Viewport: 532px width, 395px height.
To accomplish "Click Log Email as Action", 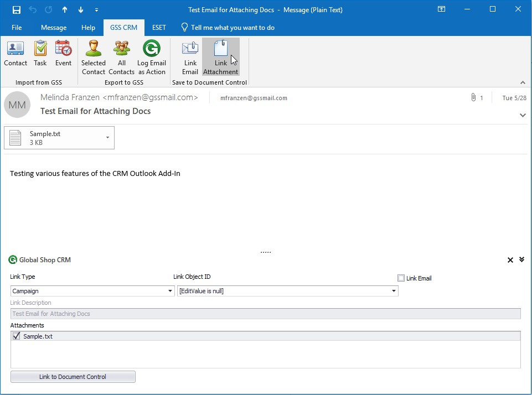I will (152, 58).
